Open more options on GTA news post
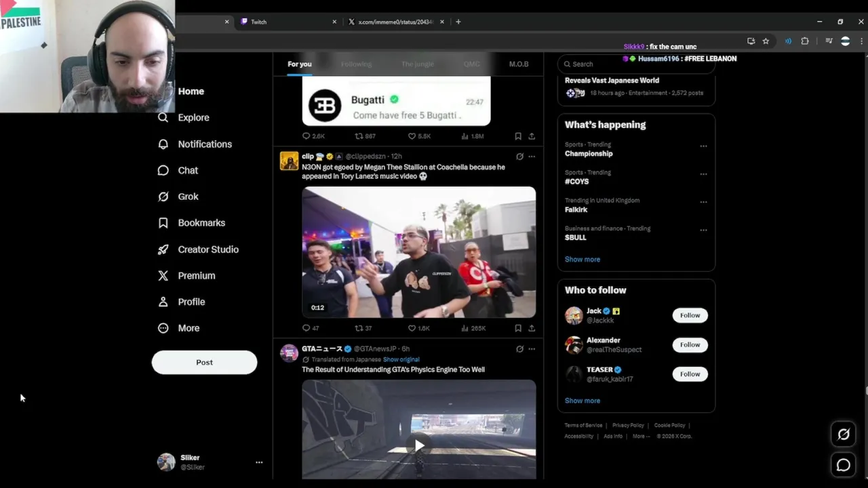The image size is (868, 488). (x=532, y=349)
